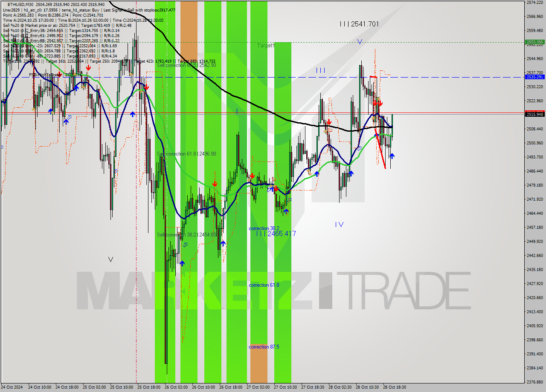
Task: Click the 2530.220 price axis label
Action: pyautogui.click(x=535, y=87)
